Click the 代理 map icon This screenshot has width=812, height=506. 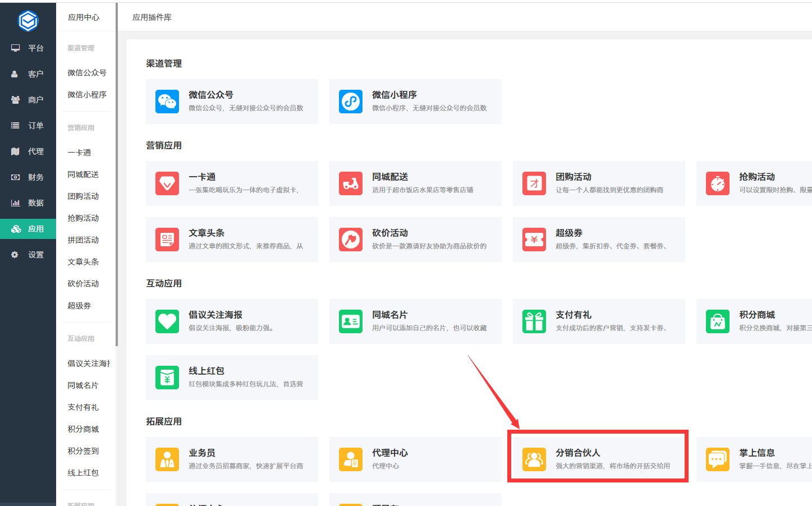pos(16,151)
